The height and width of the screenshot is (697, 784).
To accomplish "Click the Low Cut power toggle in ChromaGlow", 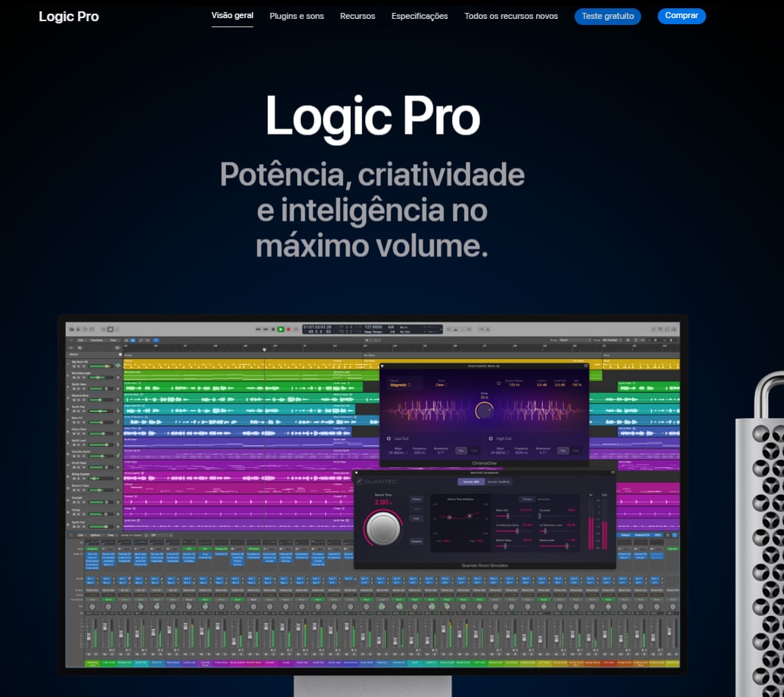I will click(389, 438).
